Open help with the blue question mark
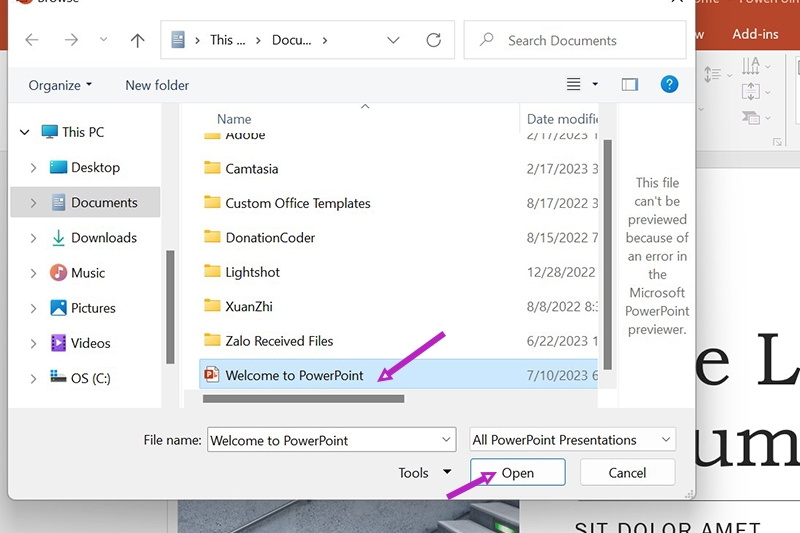This screenshot has width=800, height=533. (669, 84)
